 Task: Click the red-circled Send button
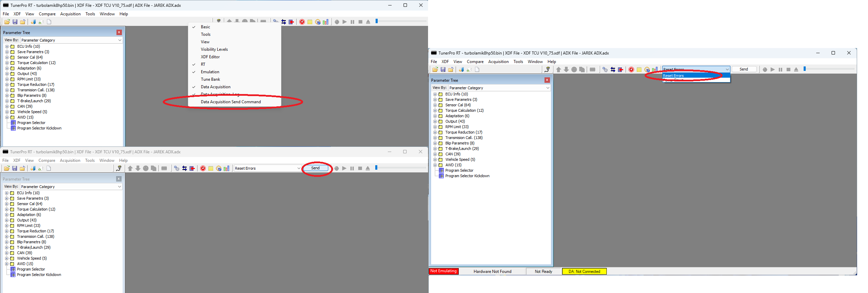(315, 168)
